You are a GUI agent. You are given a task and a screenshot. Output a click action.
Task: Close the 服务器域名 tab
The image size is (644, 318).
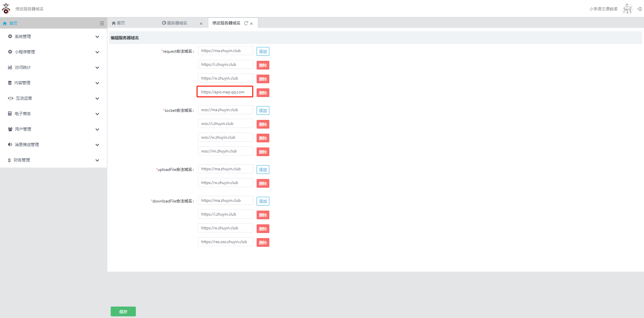pos(201,24)
